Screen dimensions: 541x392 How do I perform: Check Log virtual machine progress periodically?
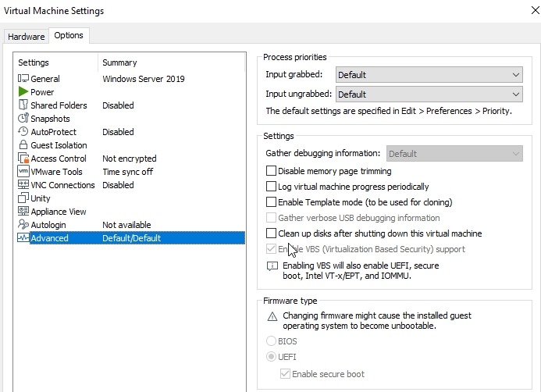coord(272,187)
